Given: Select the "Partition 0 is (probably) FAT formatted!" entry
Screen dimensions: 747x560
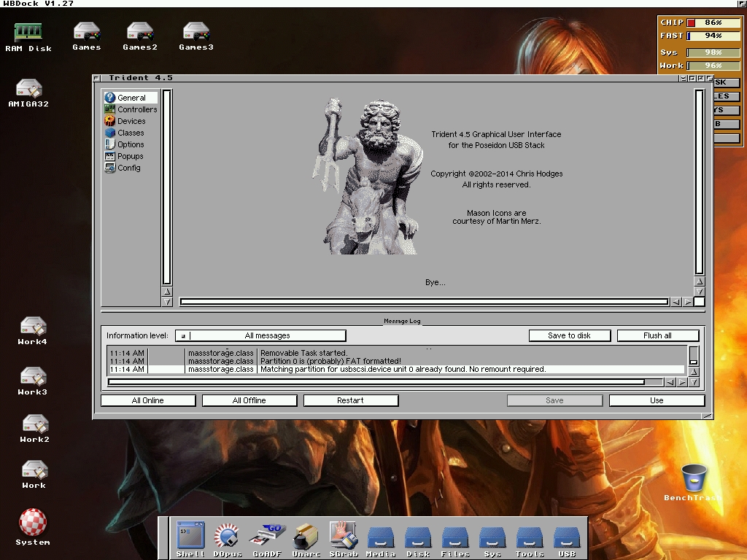Looking at the screenshot, I should click(396, 361).
